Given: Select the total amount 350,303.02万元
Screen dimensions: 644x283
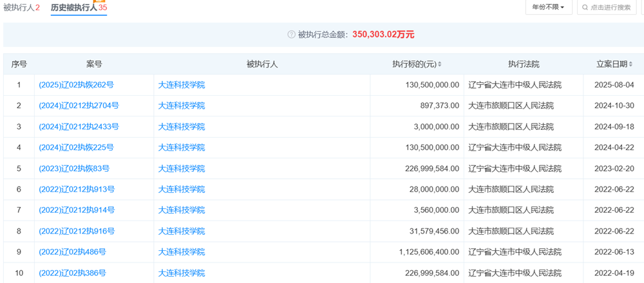Looking at the screenshot, I should point(383,35).
